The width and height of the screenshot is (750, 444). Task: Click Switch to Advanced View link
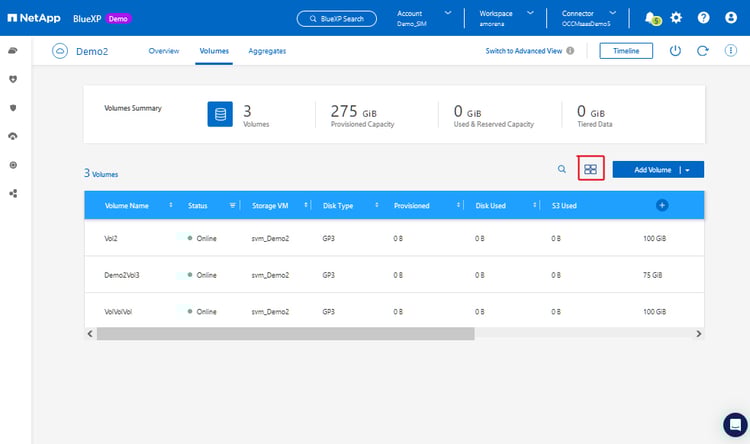tap(523, 51)
